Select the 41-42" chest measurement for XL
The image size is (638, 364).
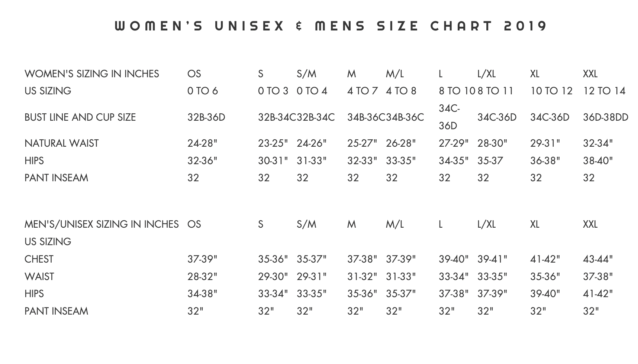pyautogui.click(x=545, y=259)
